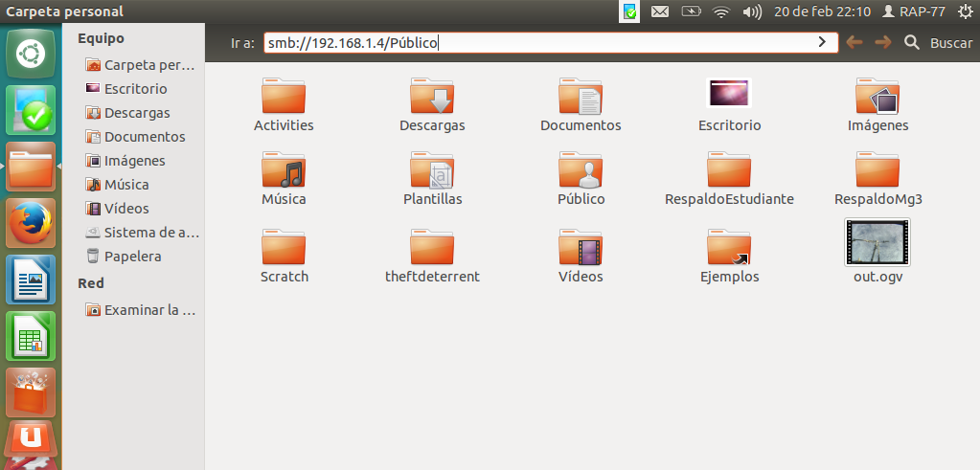Open Ubuntu Software Center from launcher
The height and width of the screenshot is (470, 980).
(x=31, y=392)
